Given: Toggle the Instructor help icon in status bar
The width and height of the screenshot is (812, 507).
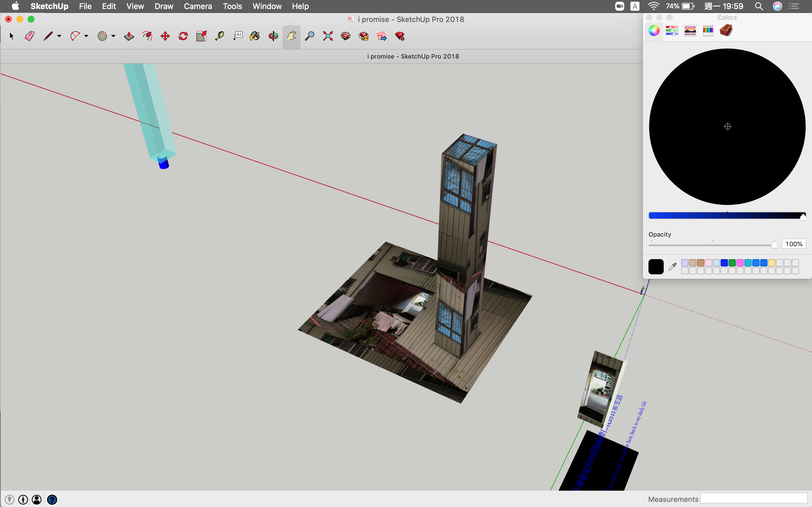Looking at the screenshot, I should 52,500.
